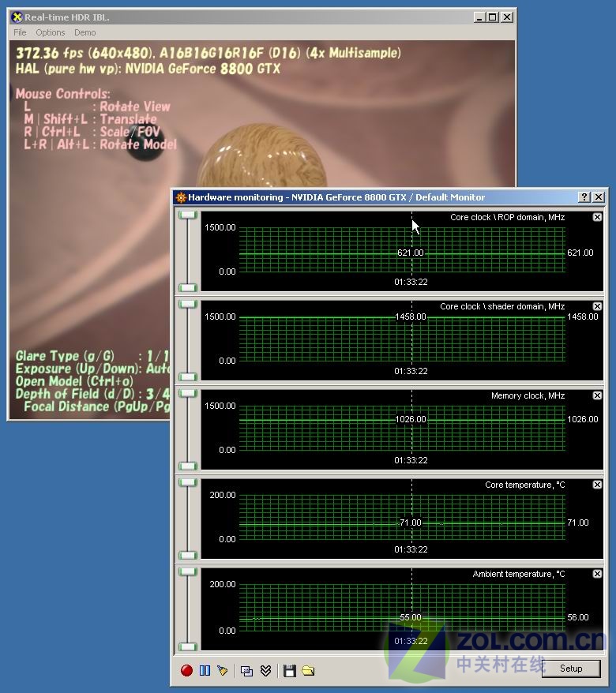The image size is (616, 693).
Task: Click bottom slider handle of ROP domain graph
Action: pos(188,288)
